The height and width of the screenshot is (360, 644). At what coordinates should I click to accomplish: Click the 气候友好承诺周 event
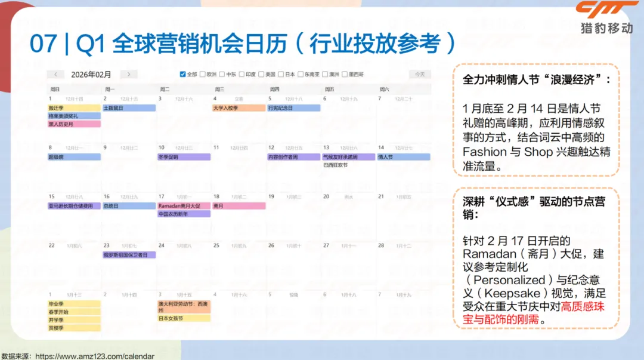tap(348, 157)
